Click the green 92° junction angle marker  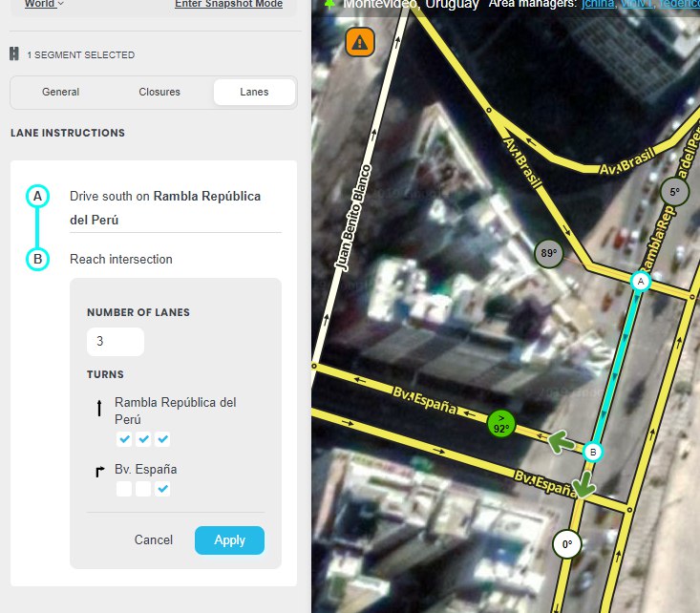point(501,423)
